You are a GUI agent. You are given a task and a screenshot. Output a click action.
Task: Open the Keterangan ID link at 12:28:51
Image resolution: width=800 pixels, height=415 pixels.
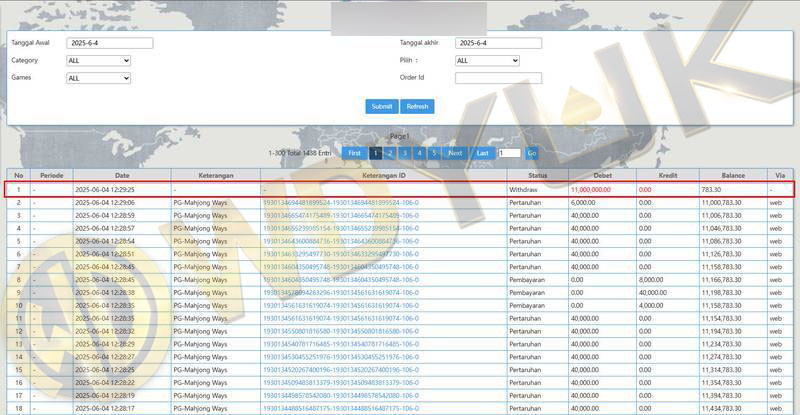coord(341,254)
